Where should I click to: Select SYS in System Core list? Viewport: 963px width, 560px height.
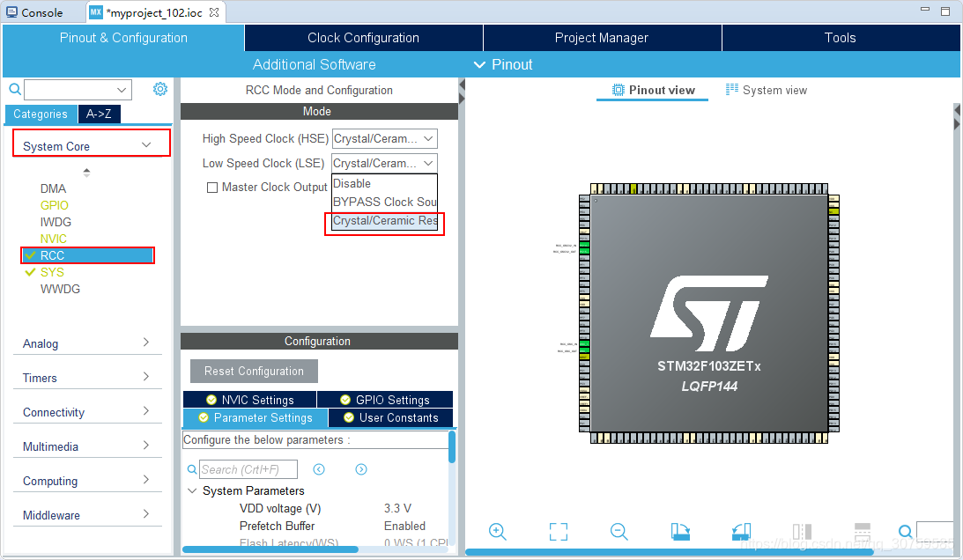[x=52, y=272]
